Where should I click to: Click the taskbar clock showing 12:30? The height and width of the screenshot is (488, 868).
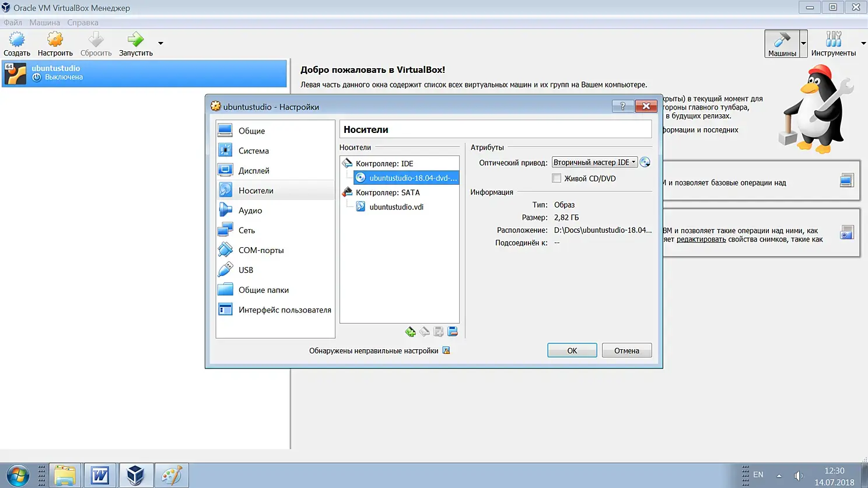835,471
